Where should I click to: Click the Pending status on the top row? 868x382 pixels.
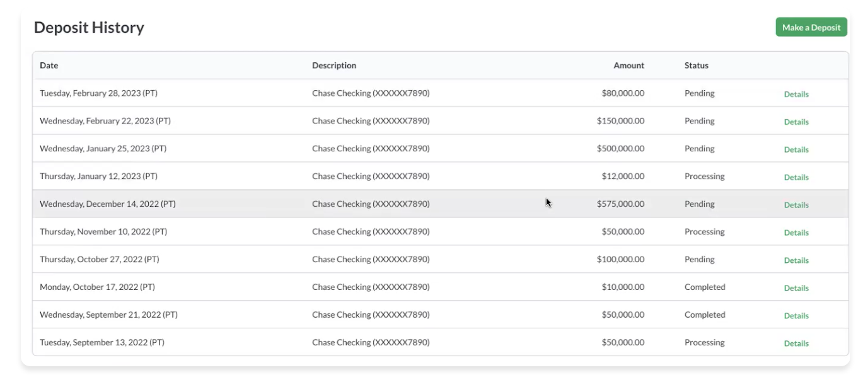[699, 93]
